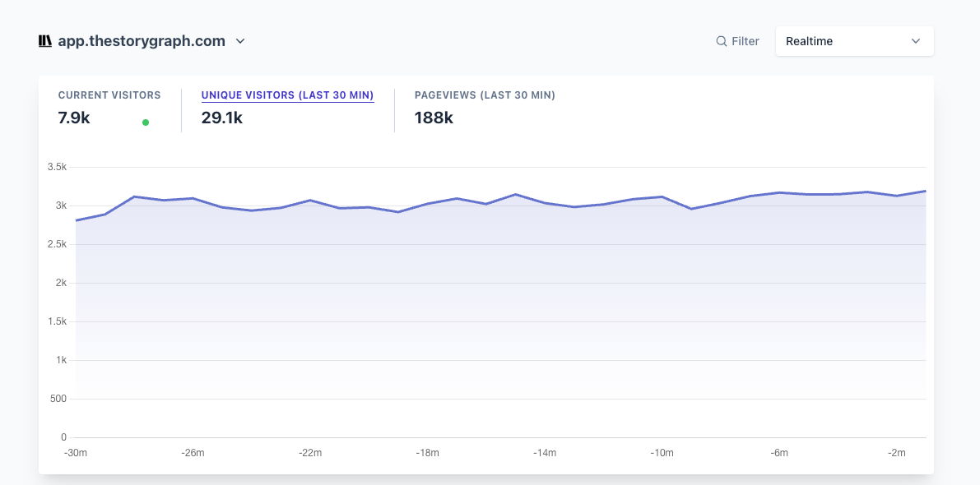Click the 29.1k unique visitors value
This screenshot has width=980, height=485.
(x=222, y=118)
